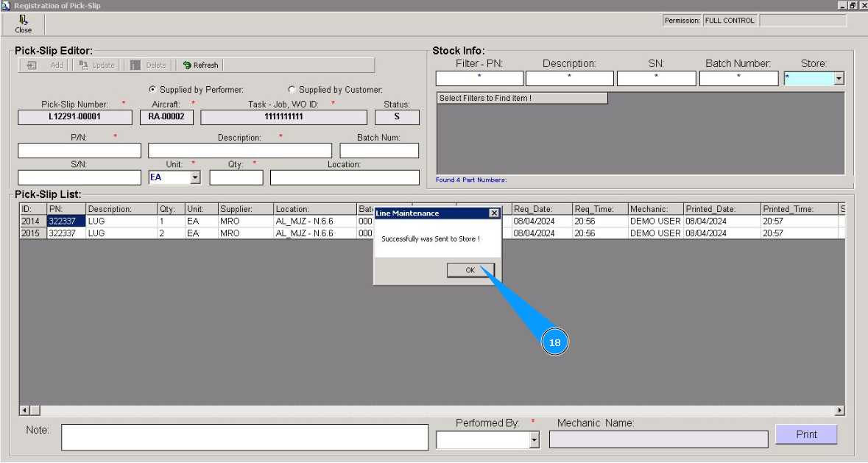Click the SN filter field in Stock Info
868x463 pixels.
point(656,79)
